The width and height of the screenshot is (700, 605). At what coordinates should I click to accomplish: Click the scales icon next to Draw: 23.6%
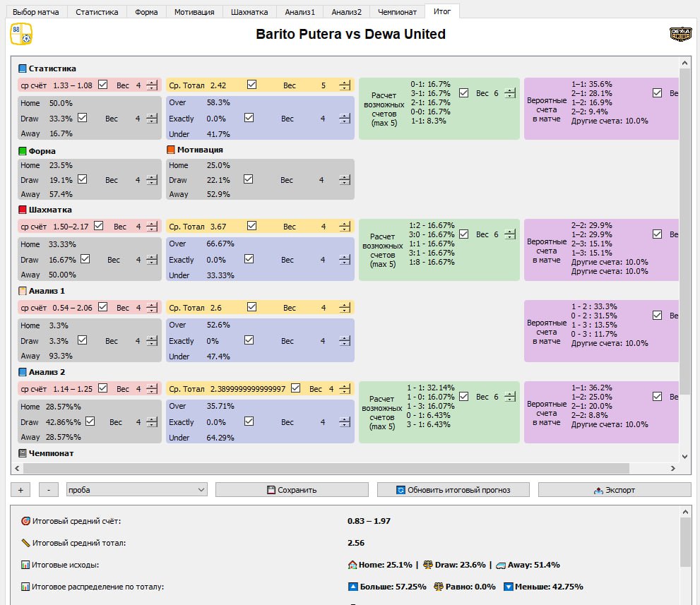[428, 565]
